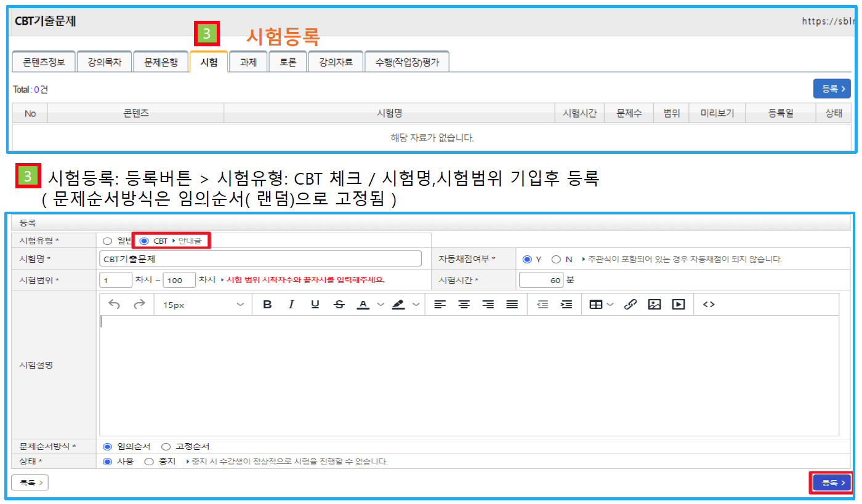The image size is (862, 504).
Task: Click the 시험명 input field
Action: 260,259
